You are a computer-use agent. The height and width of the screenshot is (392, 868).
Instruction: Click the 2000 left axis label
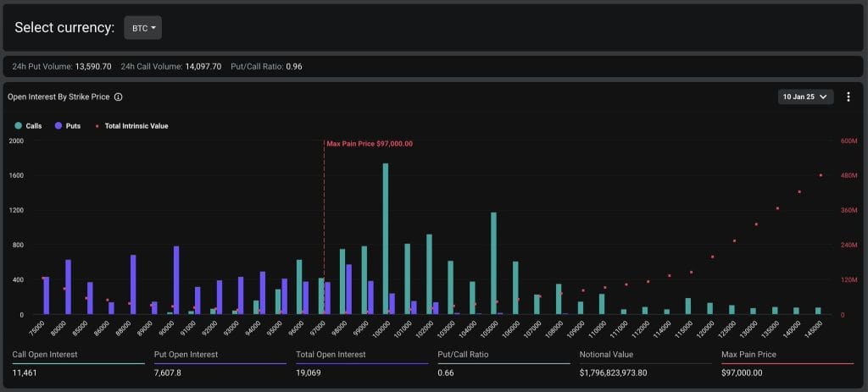coord(16,141)
